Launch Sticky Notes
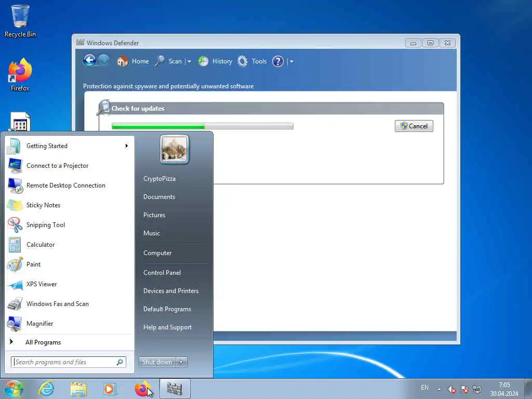 click(69, 205)
